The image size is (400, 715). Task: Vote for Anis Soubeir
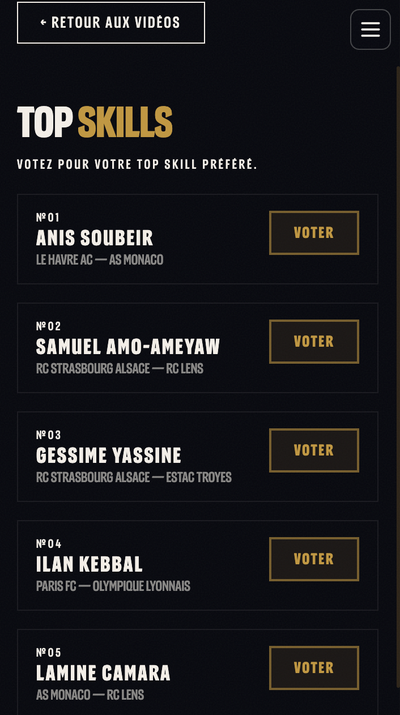click(314, 233)
